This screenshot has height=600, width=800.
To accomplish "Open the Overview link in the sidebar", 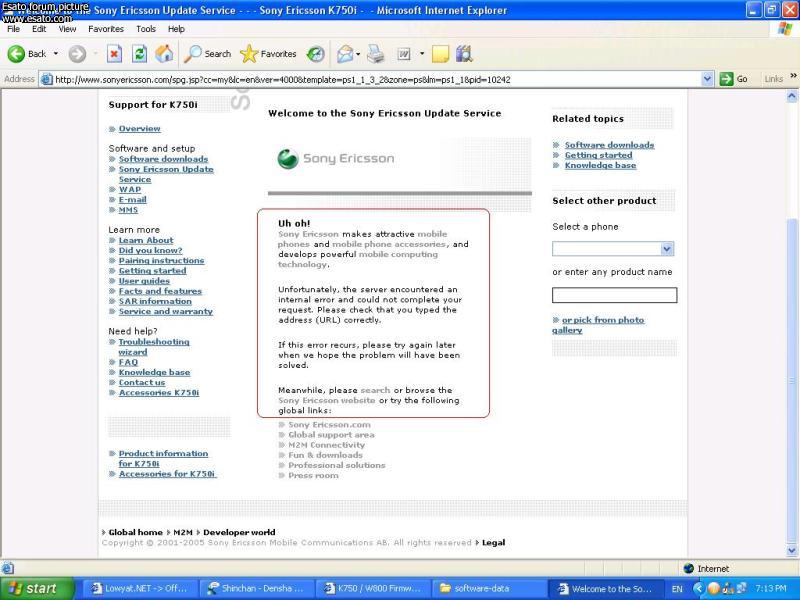I will click(x=139, y=129).
